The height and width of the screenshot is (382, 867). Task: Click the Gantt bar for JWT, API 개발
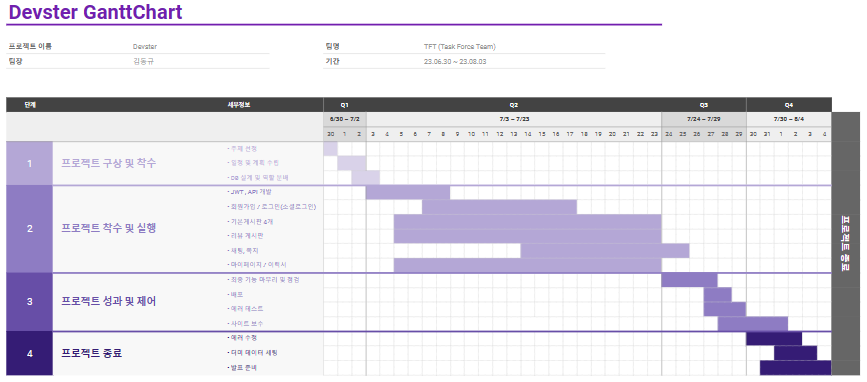(408, 192)
